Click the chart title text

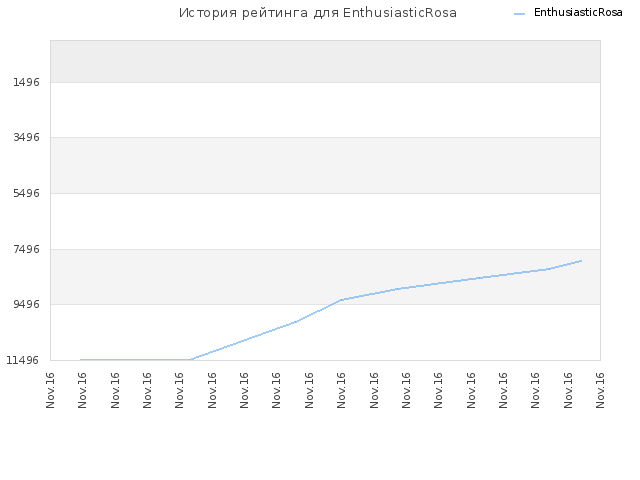click(x=318, y=13)
